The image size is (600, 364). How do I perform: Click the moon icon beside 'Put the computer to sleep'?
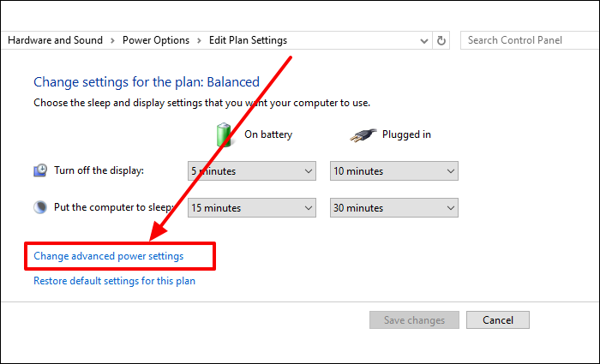pyautogui.click(x=41, y=207)
